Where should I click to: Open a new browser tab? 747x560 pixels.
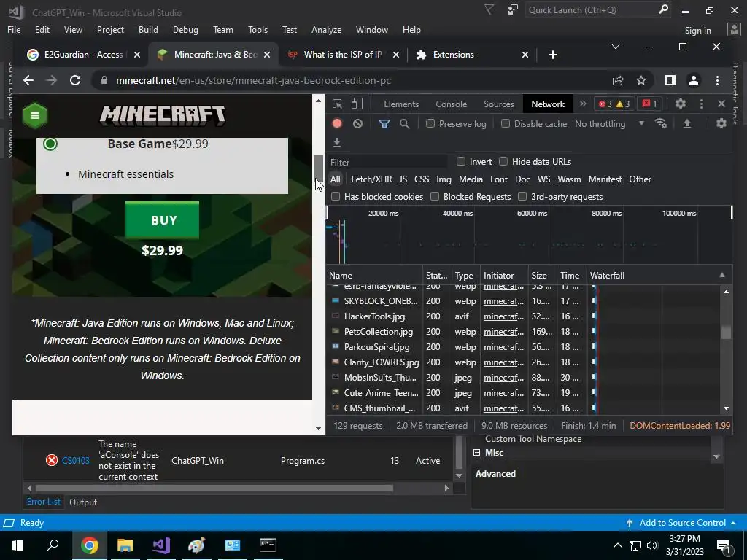pos(553,55)
